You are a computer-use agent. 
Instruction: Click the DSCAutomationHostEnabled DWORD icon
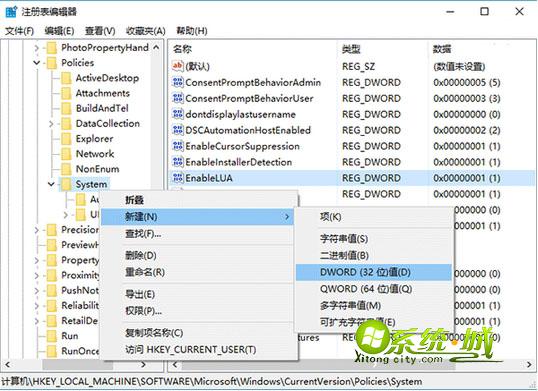tap(178, 130)
